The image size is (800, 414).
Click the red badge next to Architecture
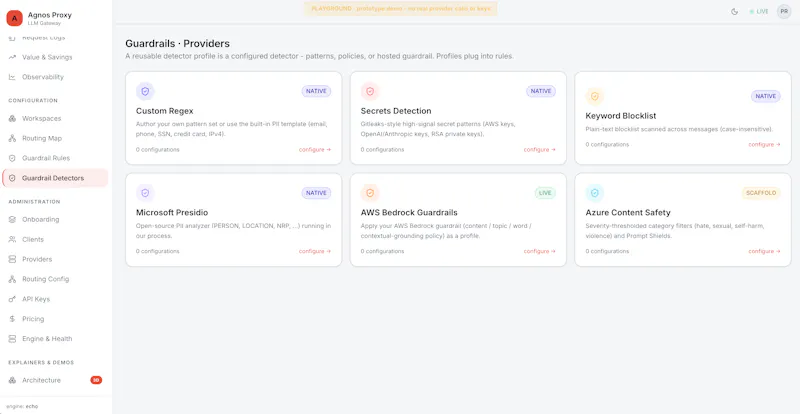96,380
